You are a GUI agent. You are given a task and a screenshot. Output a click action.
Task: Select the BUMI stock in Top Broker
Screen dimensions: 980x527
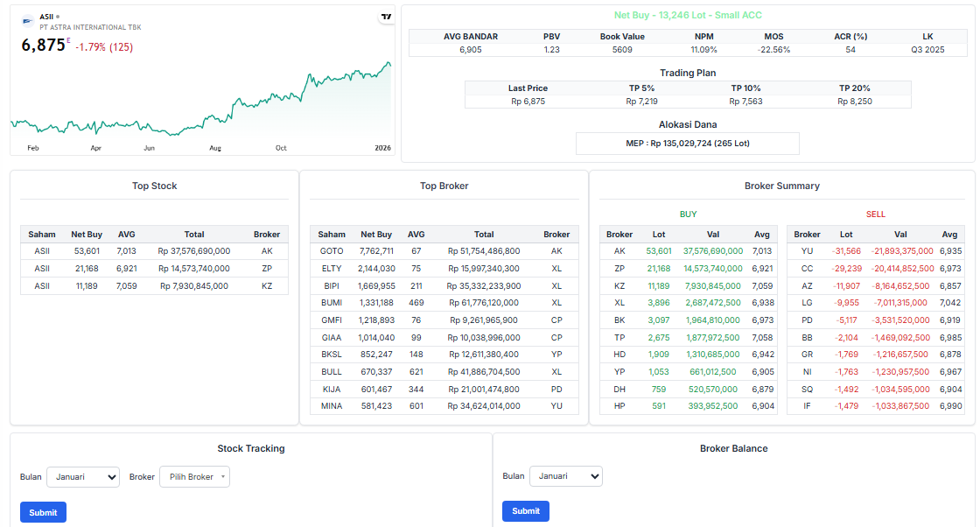click(332, 303)
